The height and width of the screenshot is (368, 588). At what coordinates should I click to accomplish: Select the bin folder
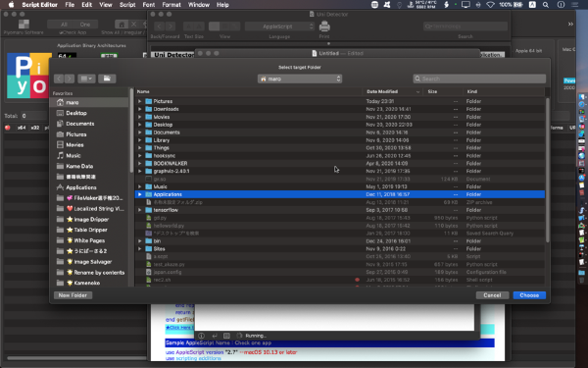[x=340, y=241]
